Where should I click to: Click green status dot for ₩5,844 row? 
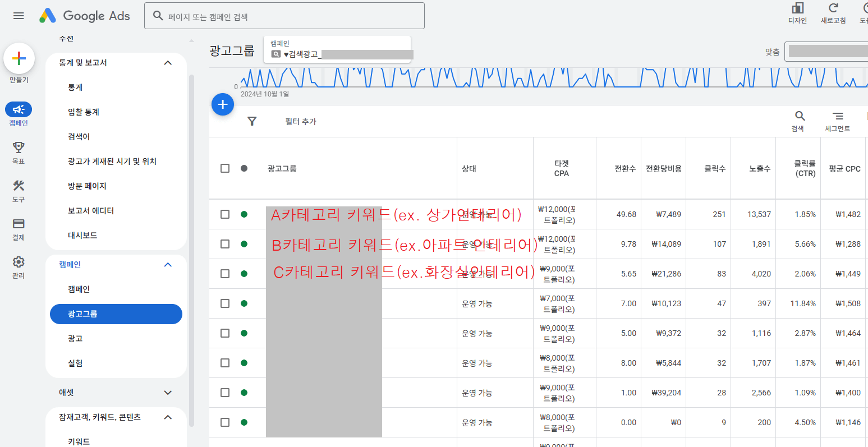pos(244,363)
